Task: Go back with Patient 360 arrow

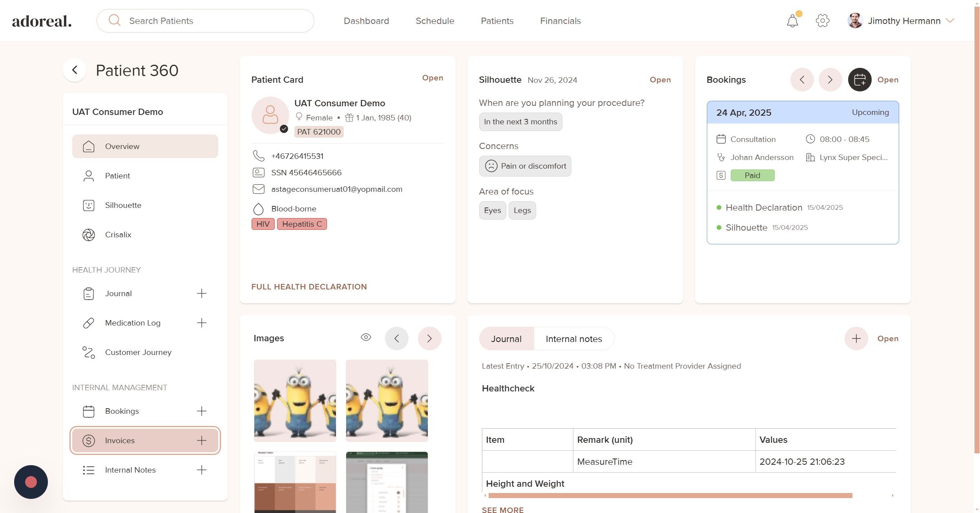Action: tap(75, 70)
